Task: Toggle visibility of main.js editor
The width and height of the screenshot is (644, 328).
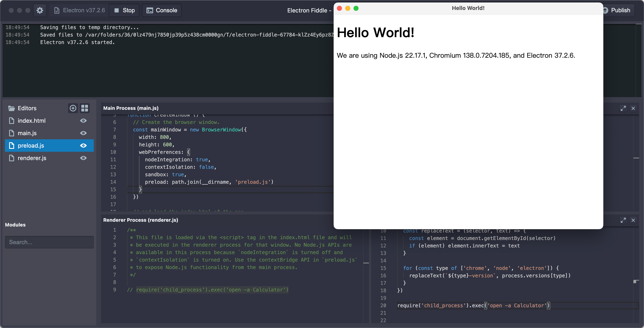Action: [83, 133]
